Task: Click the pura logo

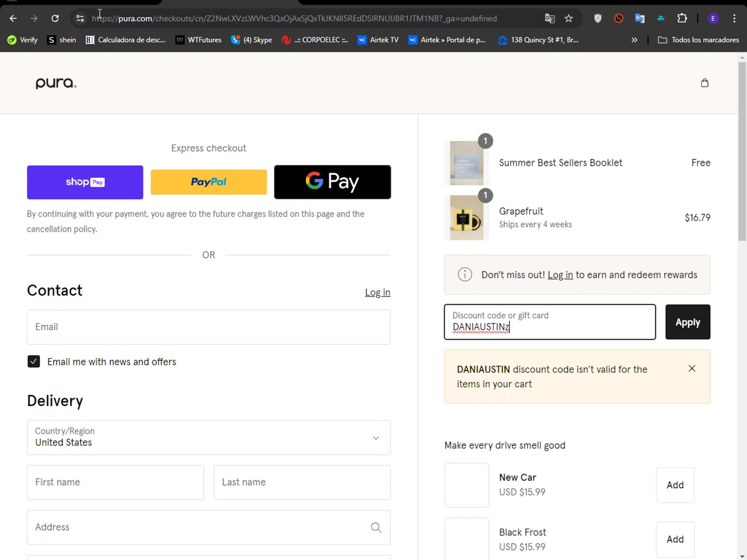Action: (x=56, y=83)
